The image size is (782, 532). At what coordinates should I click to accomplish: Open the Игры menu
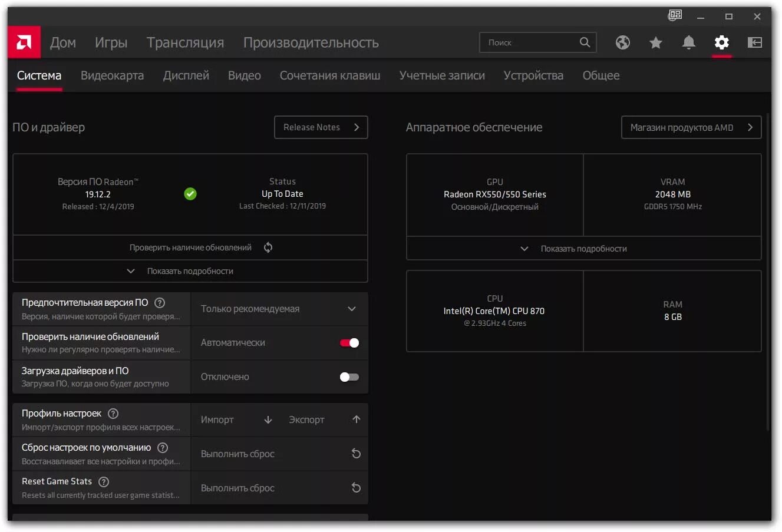pos(111,42)
